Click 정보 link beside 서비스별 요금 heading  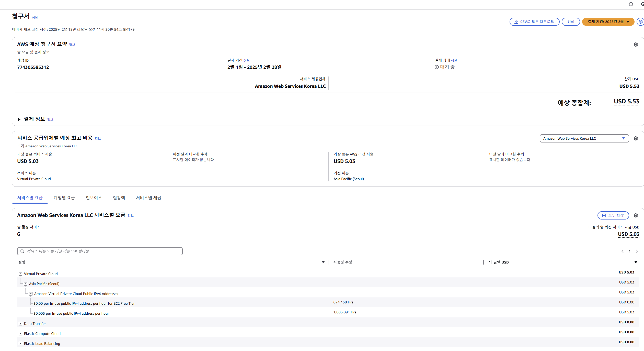click(x=131, y=216)
